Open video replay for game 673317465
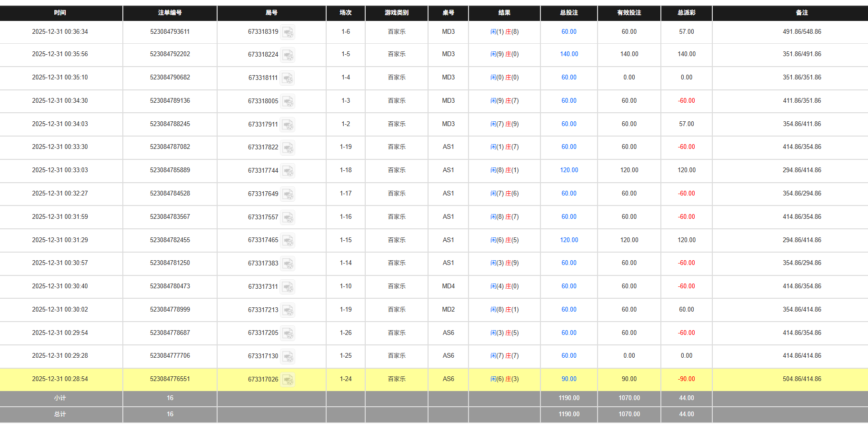Viewport: 868px width, 431px height. pyautogui.click(x=288, y=240)
